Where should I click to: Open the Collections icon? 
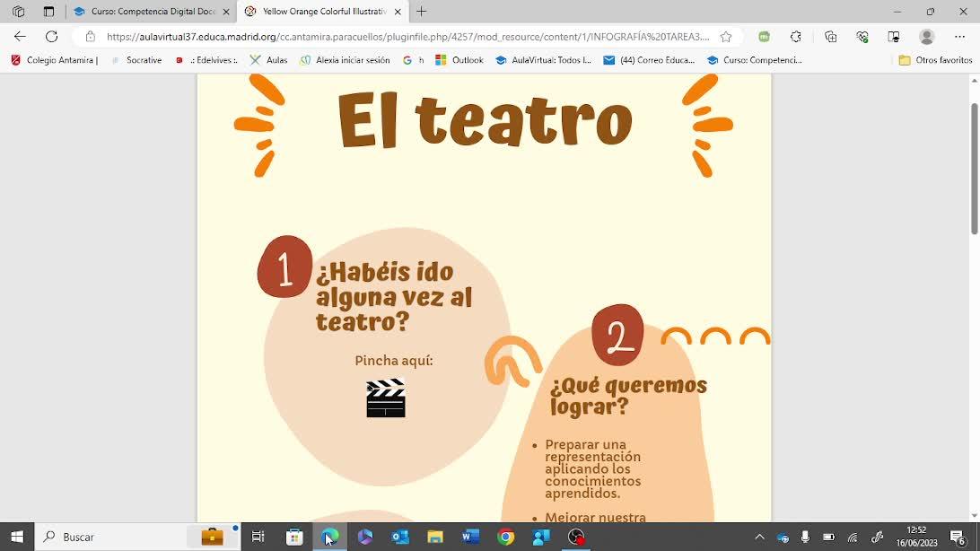coord(830,37)
